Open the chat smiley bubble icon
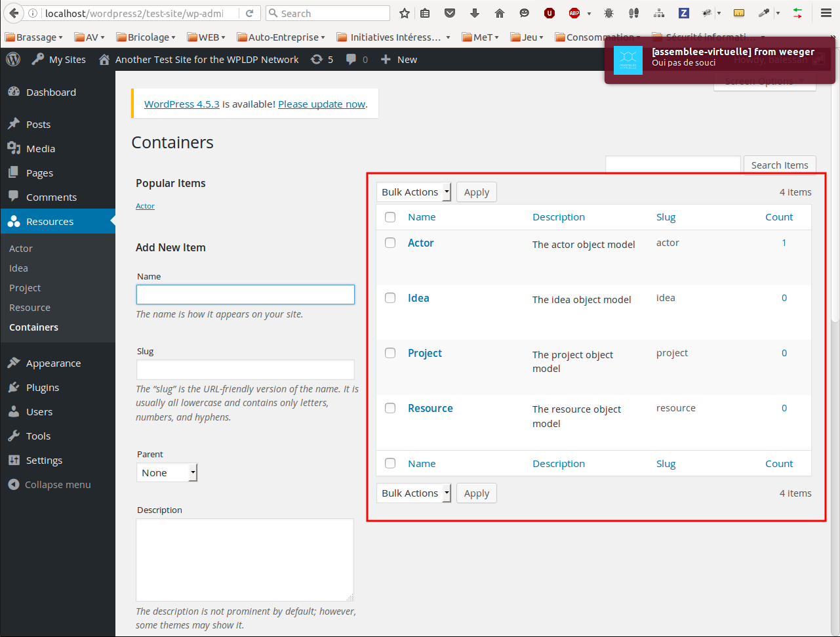The image size is (840, 637). [x=525, y=13]
